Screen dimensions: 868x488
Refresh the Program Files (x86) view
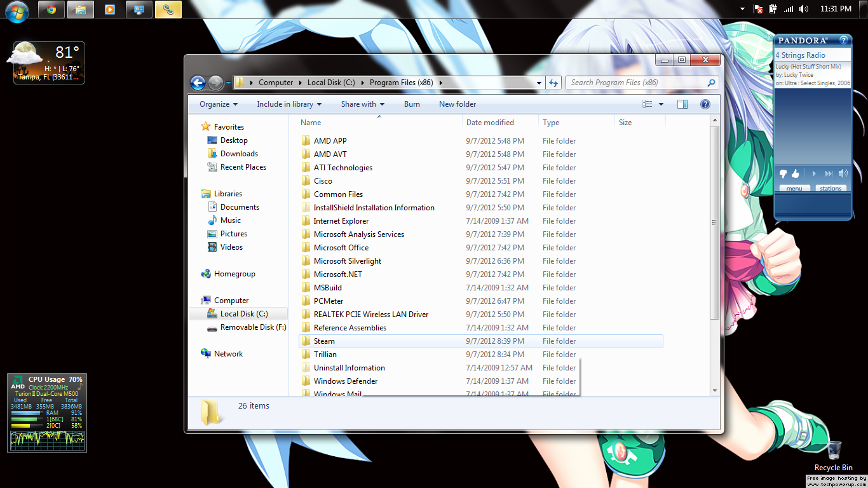[x=553, y=83]
